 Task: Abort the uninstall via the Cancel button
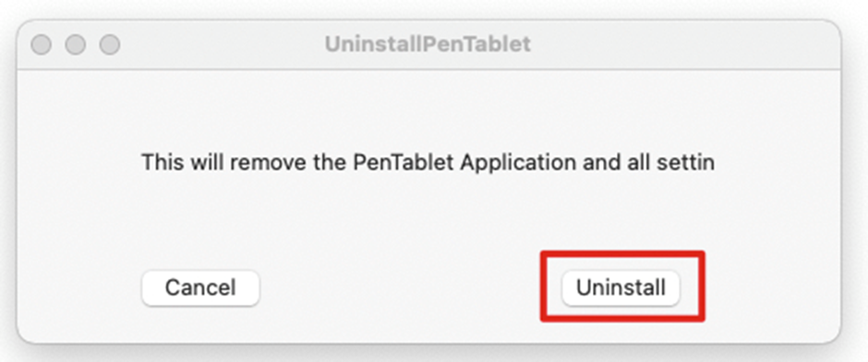(x=200, y=288)
